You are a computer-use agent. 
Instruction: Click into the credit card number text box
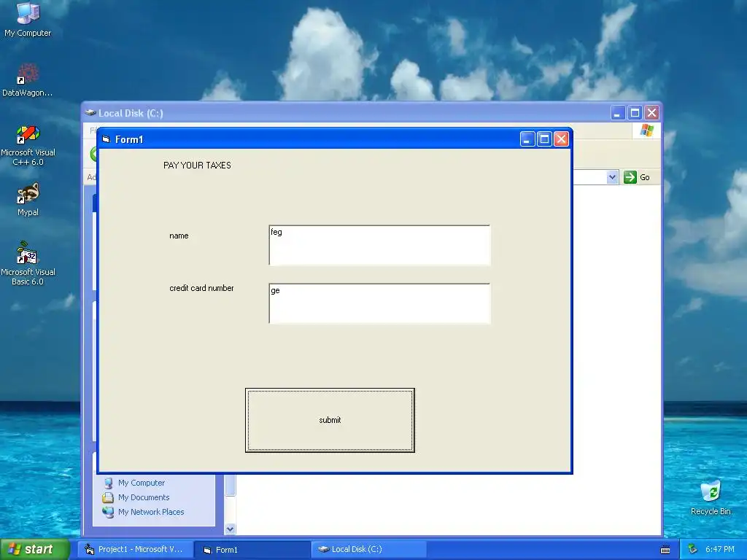pyautogui.click(x=379, y=303)
